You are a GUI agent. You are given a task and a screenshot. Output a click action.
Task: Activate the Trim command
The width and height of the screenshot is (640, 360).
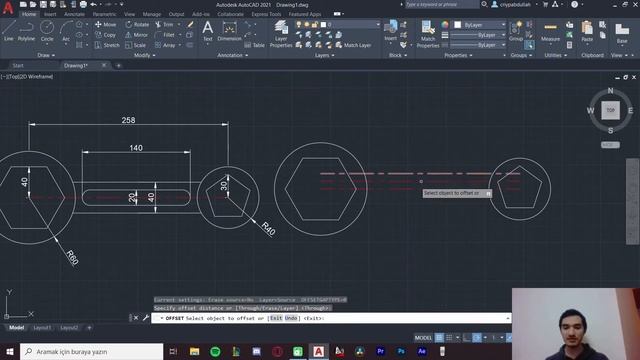(164, 24)
